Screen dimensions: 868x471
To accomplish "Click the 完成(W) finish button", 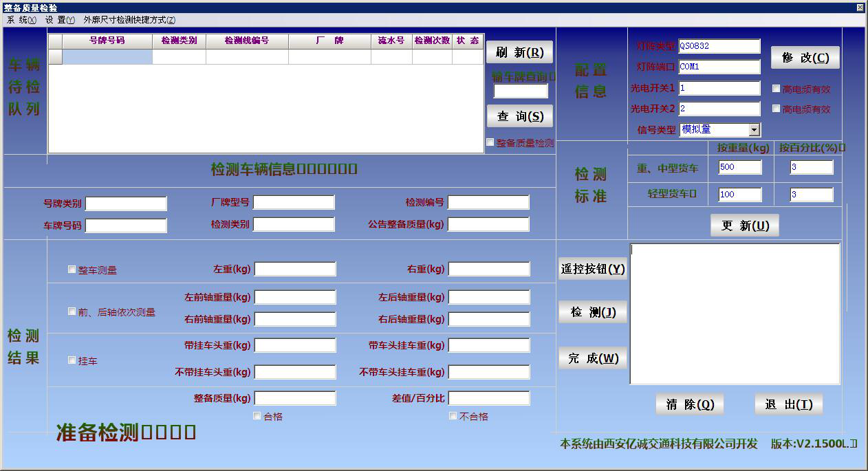I will point(592,358).
